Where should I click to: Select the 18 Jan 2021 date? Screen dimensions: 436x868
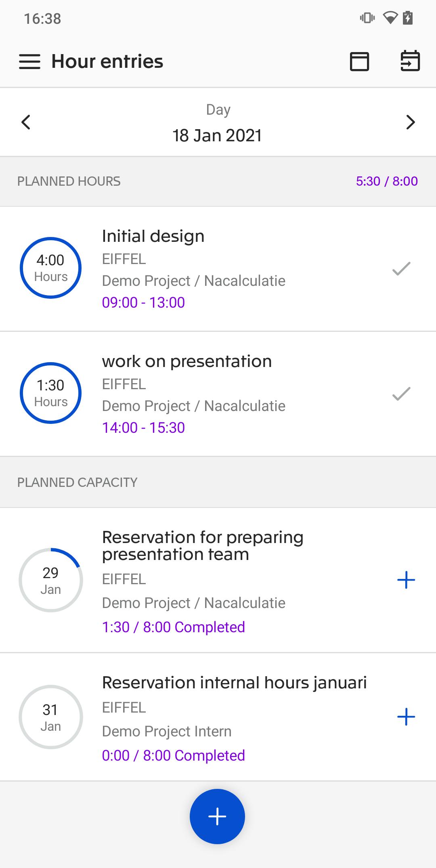coord(217,136)
